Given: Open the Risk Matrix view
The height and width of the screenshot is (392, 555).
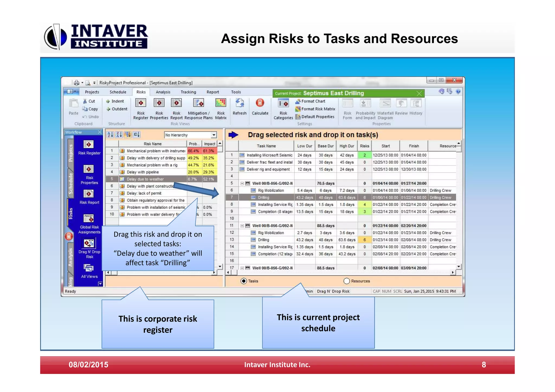Looking at the screenshot, I should pyautogui.click(x=221, y=109).
